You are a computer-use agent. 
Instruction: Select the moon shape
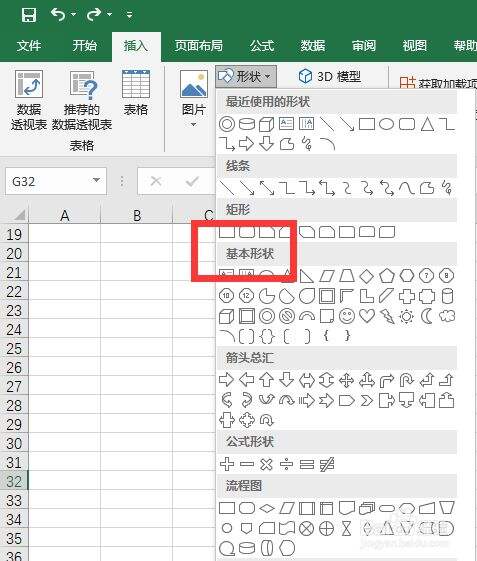tap(427, 316)
